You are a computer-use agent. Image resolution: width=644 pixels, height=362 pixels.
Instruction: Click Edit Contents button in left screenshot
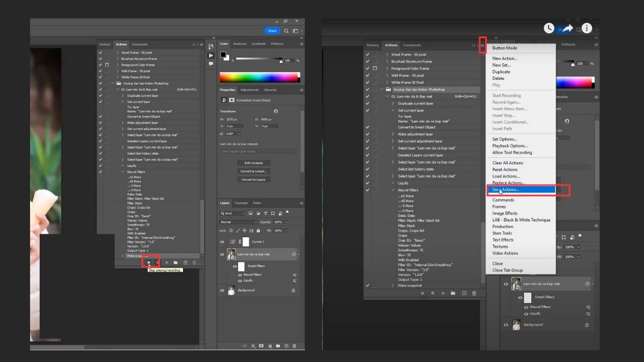point(254,162)
